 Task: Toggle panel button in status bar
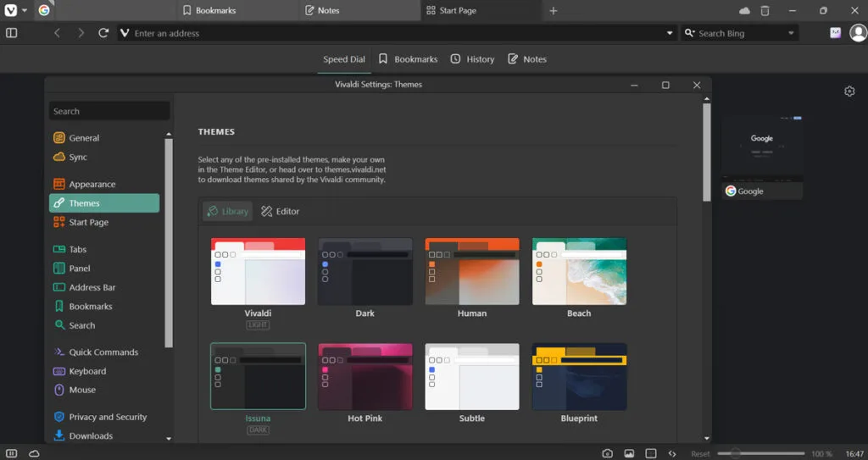click(x=11, y=453)
